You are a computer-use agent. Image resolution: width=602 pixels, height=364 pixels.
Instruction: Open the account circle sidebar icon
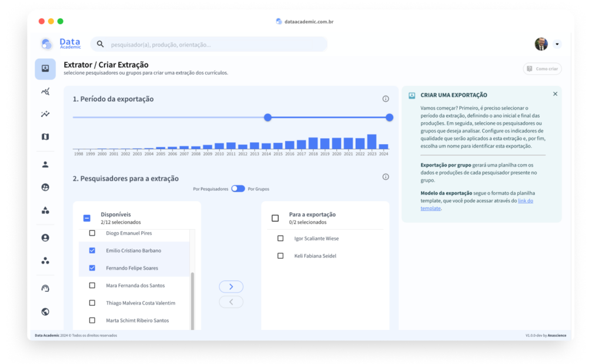45,238
